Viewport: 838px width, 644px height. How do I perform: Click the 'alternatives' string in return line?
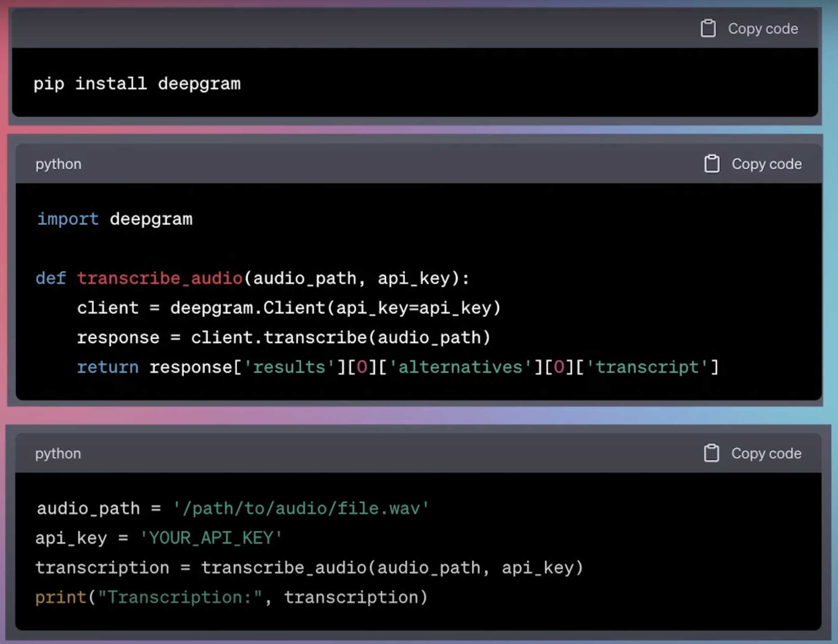pos(460,367)
